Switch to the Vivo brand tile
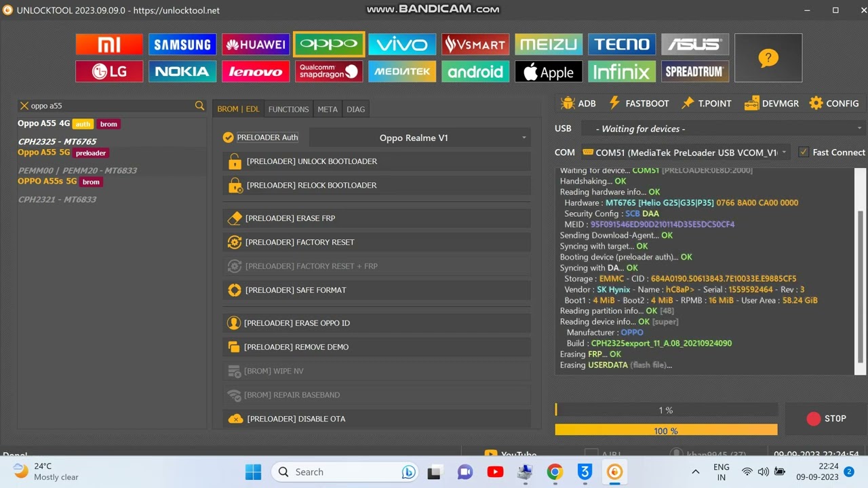The width and height of the screenshot is (868, 488). click(402, 45)
